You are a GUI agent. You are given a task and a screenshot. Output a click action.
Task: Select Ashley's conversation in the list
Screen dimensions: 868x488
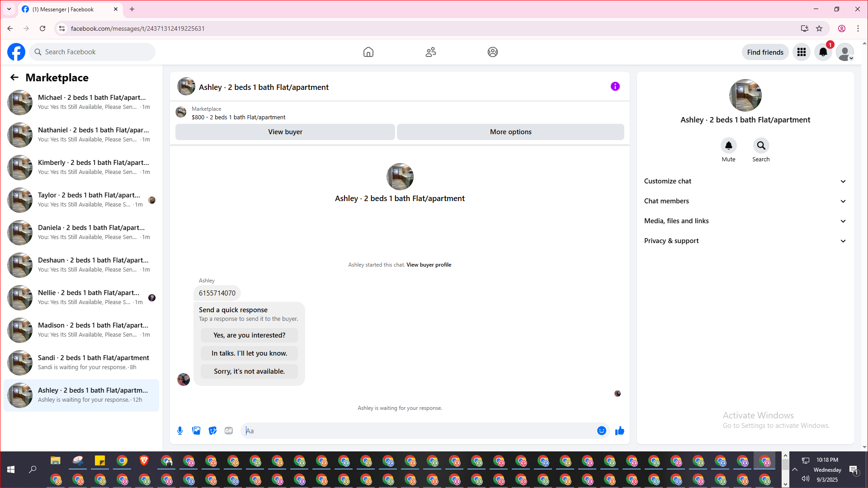pyautogui.click(x=81, y=395)
